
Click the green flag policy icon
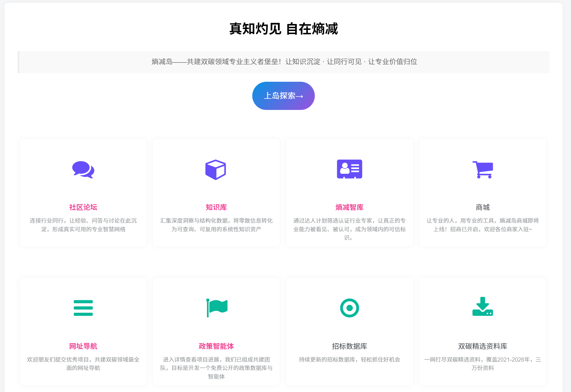(217, 307)
